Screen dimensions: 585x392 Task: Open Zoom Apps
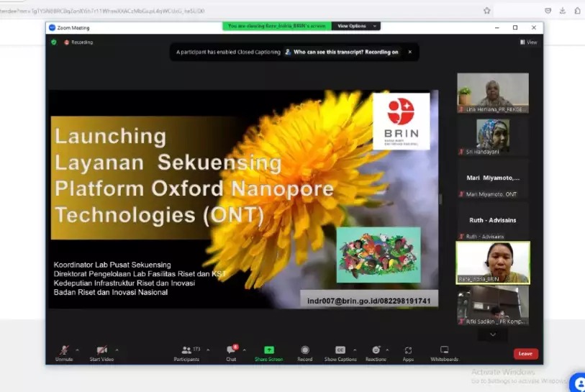click(x=408, y=350)
